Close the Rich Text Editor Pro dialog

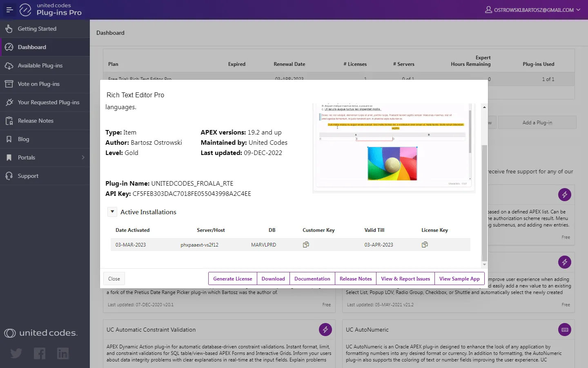[114, 279]
